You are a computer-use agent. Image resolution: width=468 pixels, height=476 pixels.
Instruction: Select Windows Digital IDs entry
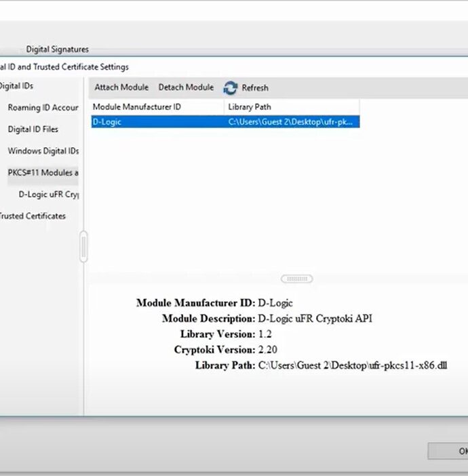coord(43,151)
